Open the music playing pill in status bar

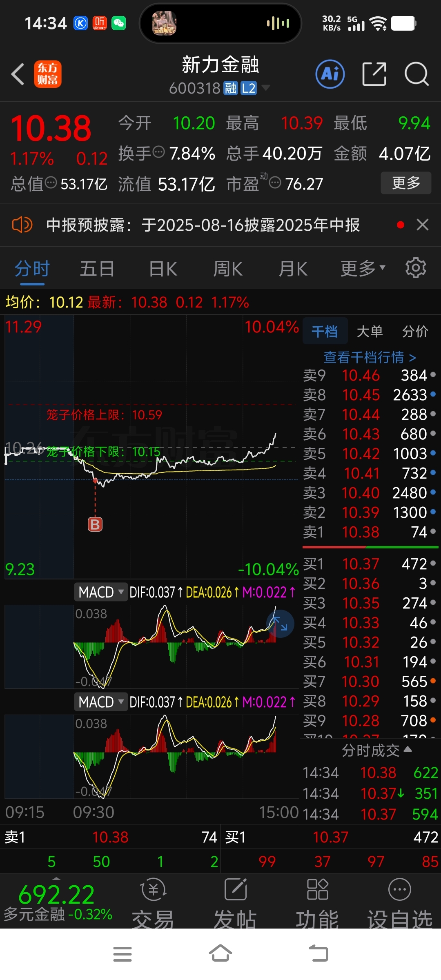[x=220, y=23]
